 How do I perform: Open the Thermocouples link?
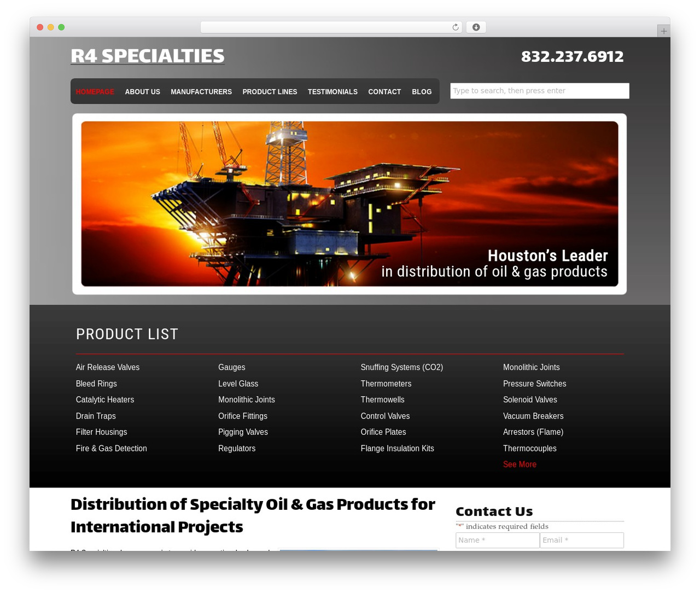click(x=530, y=449)
